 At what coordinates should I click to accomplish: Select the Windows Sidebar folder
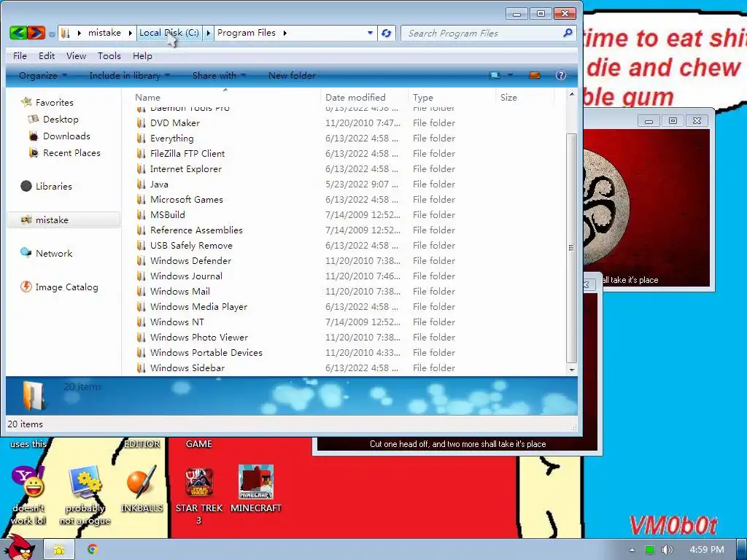pyautogui.click(x=187, y=367)
